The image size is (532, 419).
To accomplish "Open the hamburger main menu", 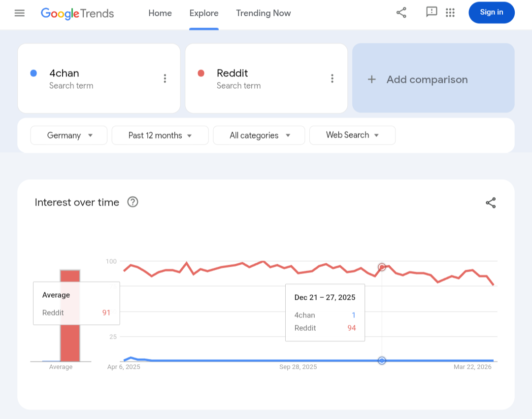I will 20,13.
